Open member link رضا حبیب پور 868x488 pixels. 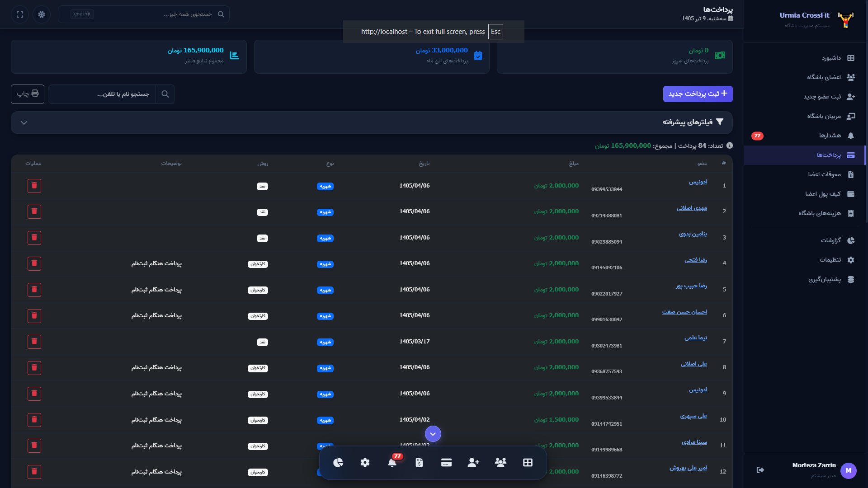691,286
